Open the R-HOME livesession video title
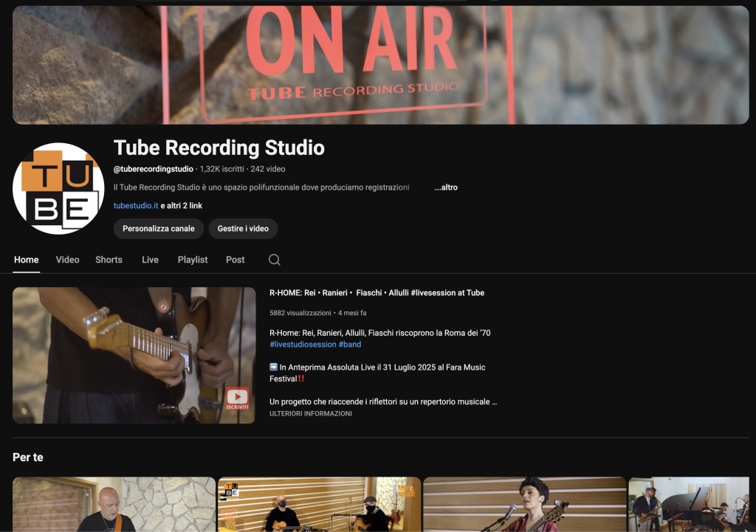Viewport: 756px width, 532px height. click(377, 293)
